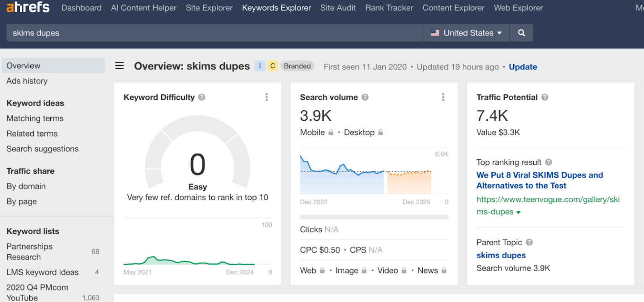This screenshot has width=644, height=302.
Task: Click the Parent Topic help icon
Action: coord(529,242)
